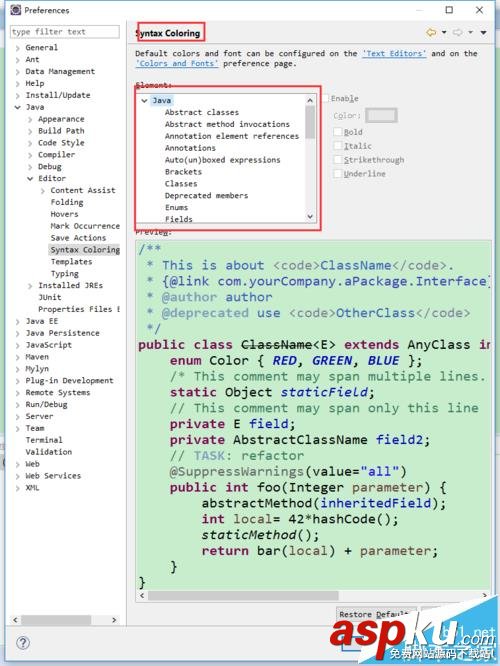The height and width of the screenshot is (666, 500).
Task: Select Terminal preference page
Action: click(44, 440)
